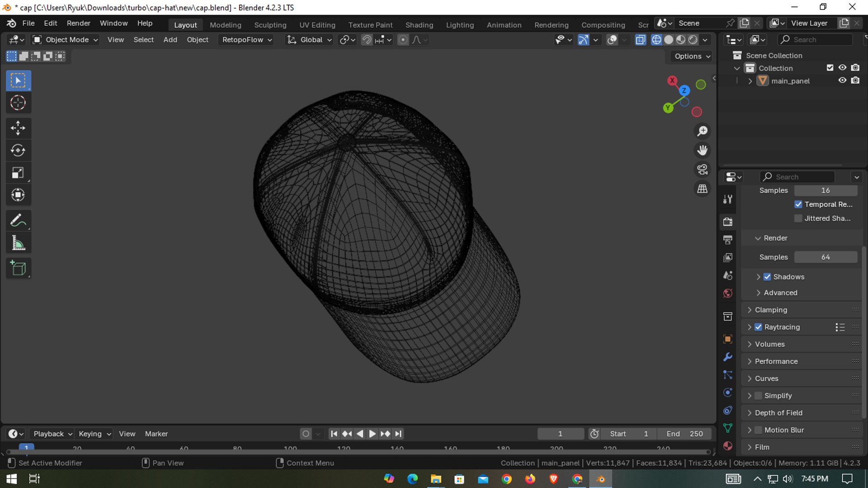The height and width of the screenshot is (488, 868).
Task: Uncheck Temporal Reprojection checkbox
Action: click(x=798, y=204)
